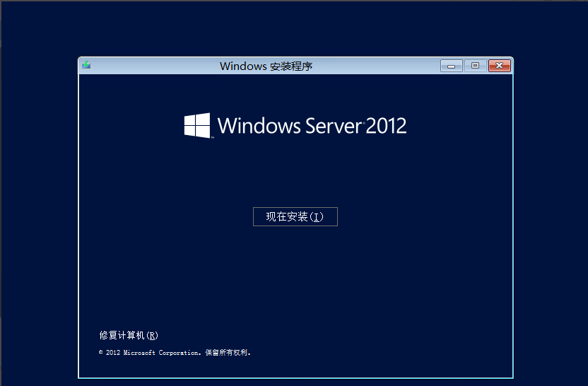Minimize the Windows 安装程序 window
588x386 pixels.
[x=451, y=66]
